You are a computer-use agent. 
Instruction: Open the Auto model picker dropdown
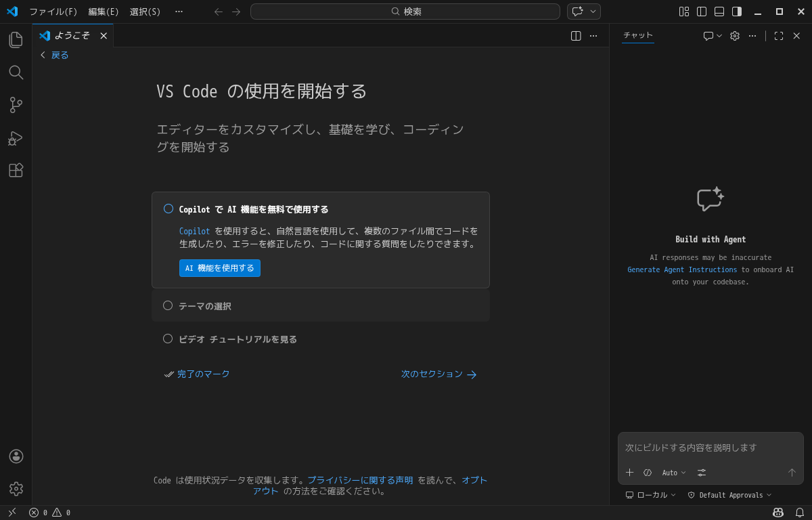point(673,472)
